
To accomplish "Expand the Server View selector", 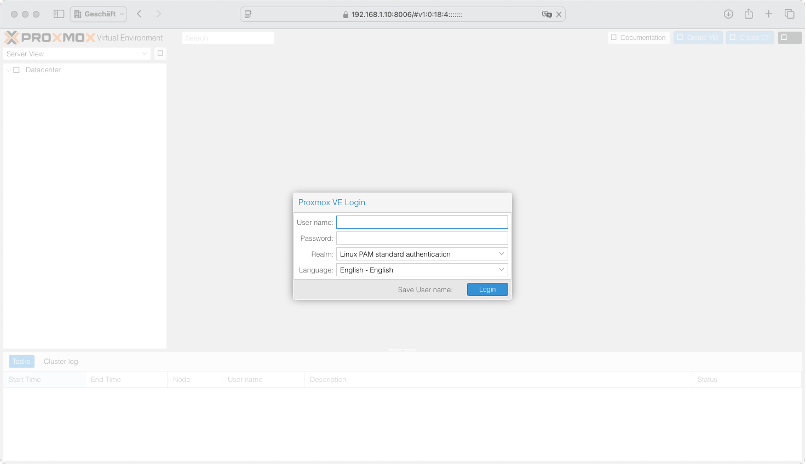I will click(77, 54).
